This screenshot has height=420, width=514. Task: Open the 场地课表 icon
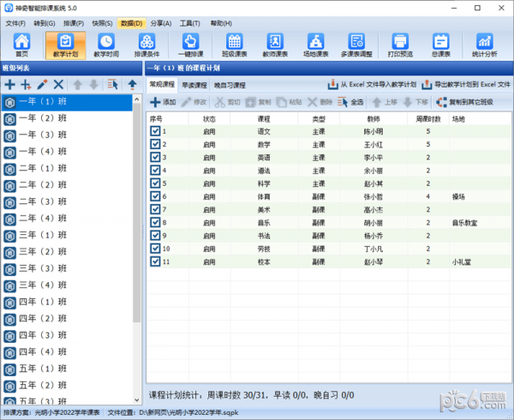315,45
